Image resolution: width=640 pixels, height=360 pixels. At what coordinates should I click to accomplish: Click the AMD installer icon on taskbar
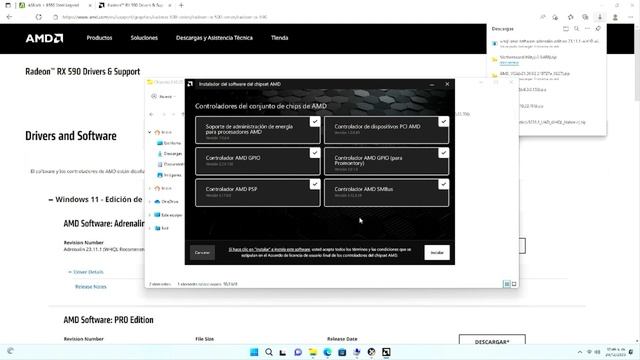(x=386, y=352)
